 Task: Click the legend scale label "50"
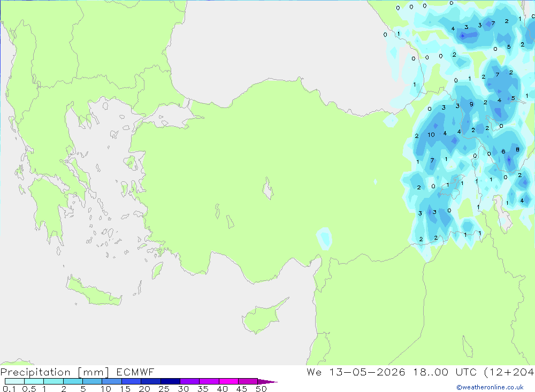[262, 389]
